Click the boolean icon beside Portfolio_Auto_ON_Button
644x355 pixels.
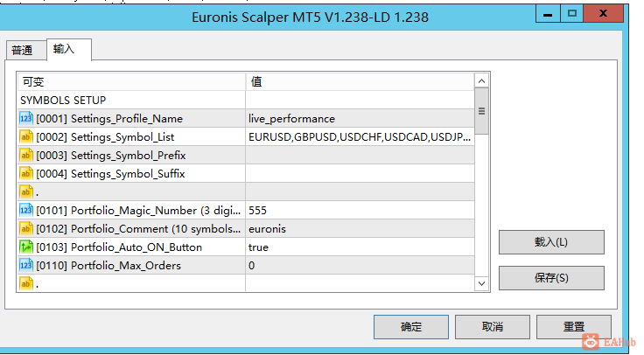coord(26,247)
